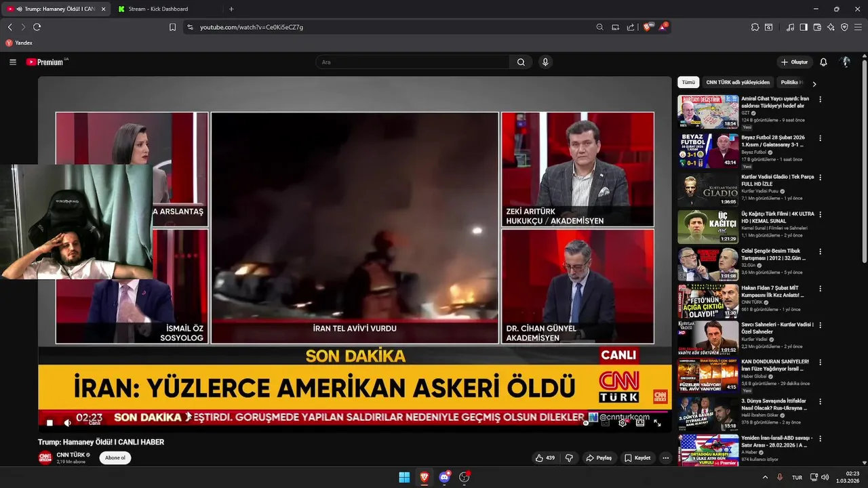The width and height of the screenshot is (868, 488).
Task: Dislike the video
Action: tap(569, 457)
